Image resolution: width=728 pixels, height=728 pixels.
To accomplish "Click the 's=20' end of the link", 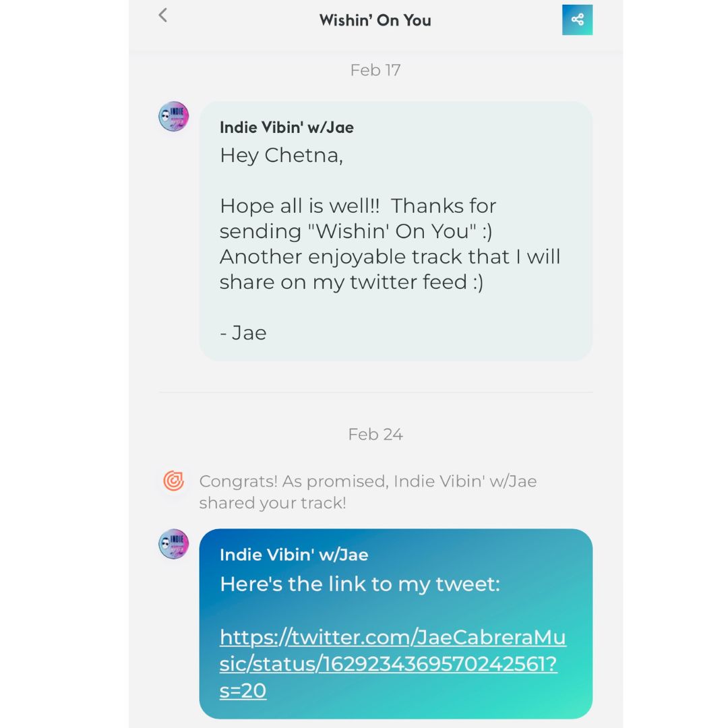I will (243, 690).
